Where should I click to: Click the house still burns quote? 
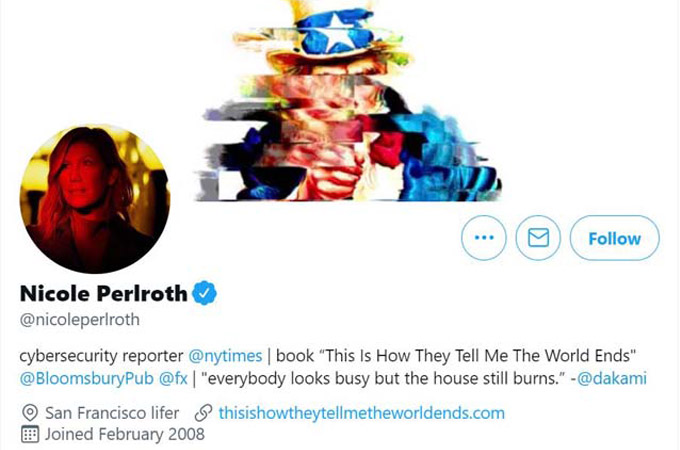pos(385,378)
